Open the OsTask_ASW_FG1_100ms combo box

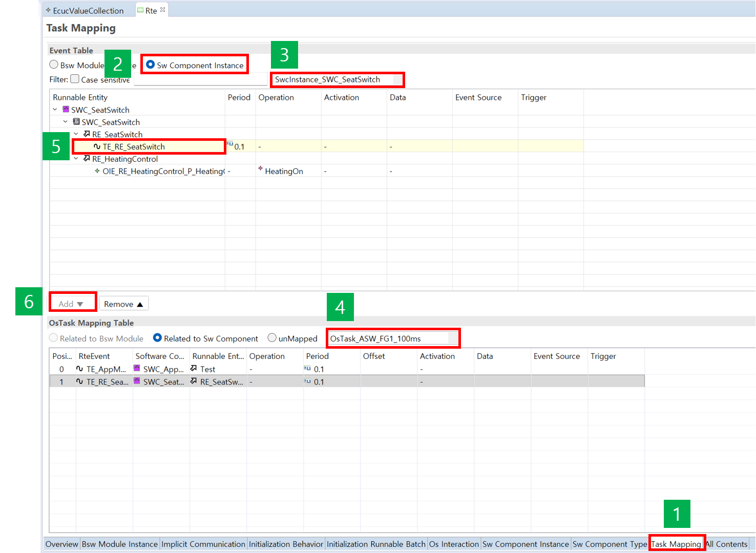[x=453, y=338]
